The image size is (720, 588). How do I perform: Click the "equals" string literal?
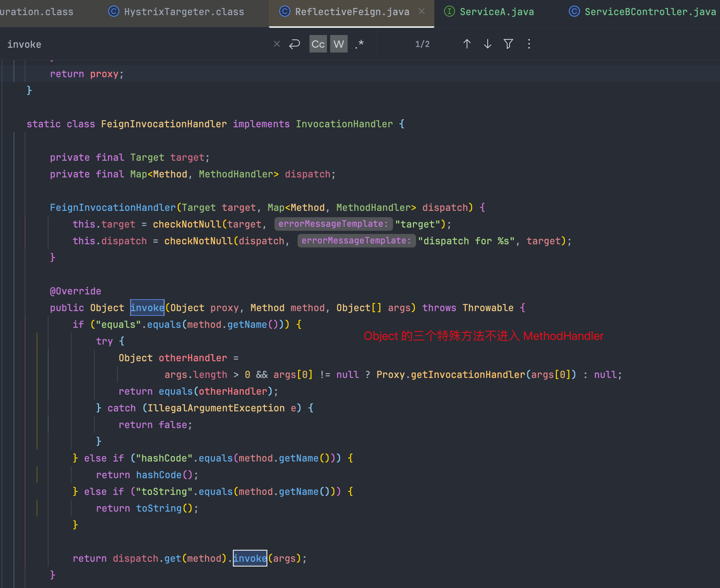coord(119,324)
